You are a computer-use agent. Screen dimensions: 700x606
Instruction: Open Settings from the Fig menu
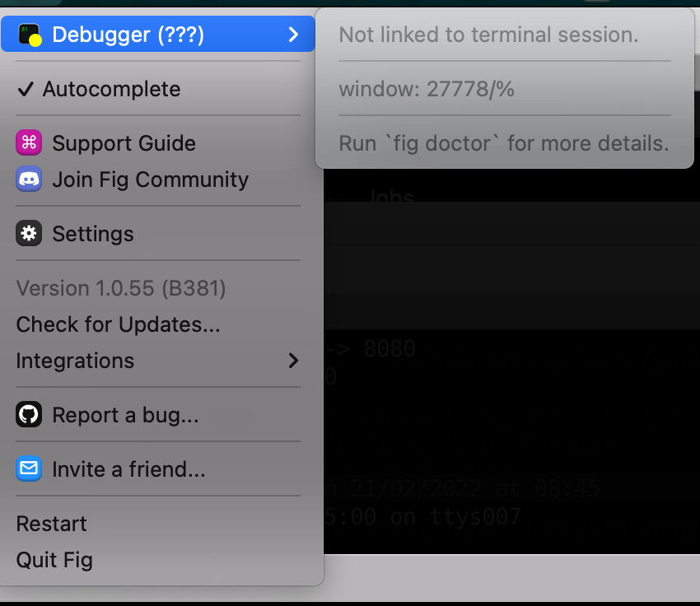tap(92, 233)
